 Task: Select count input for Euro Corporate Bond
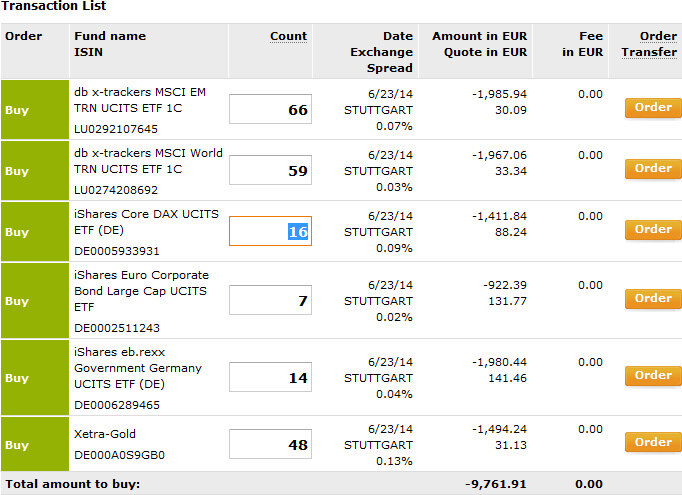[x=270, y=300]
